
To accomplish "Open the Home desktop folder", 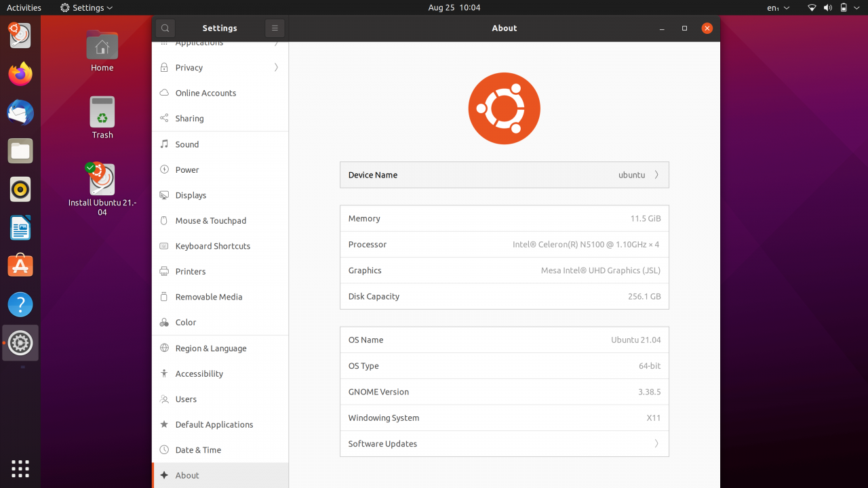I will (102, 51).
